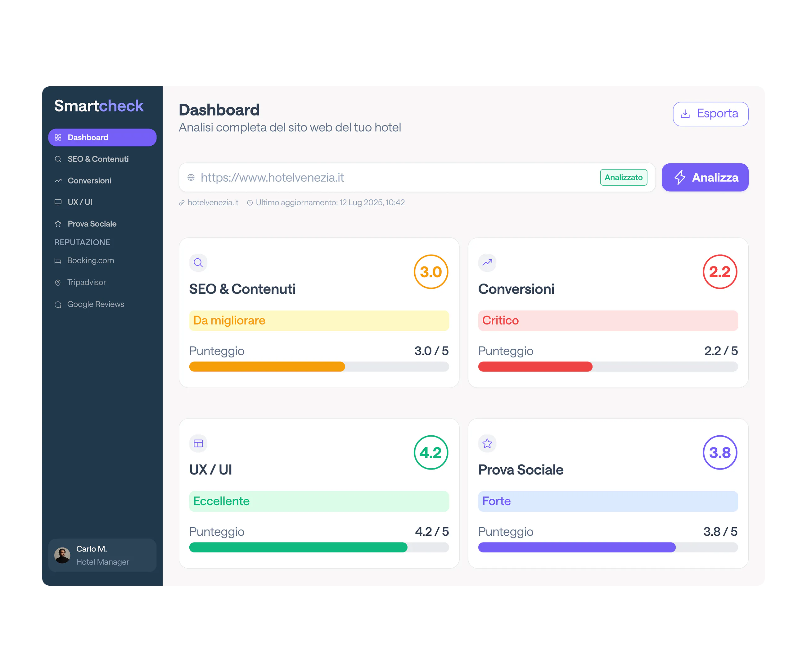Screen dimensions: 807x672
Task: Click the download icon on the Esporta button
Action: pos(685,114)
